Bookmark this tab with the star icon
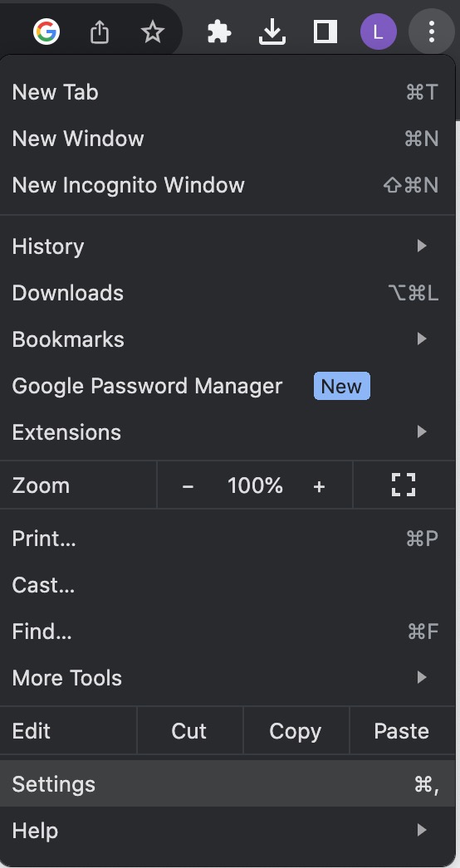460x868 pixels. tap(153, 32)
